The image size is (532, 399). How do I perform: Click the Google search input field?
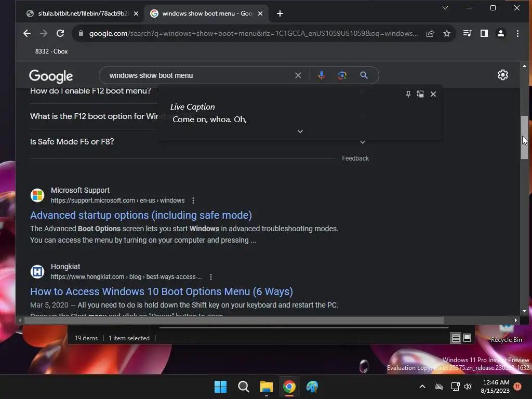coord(200,75)
